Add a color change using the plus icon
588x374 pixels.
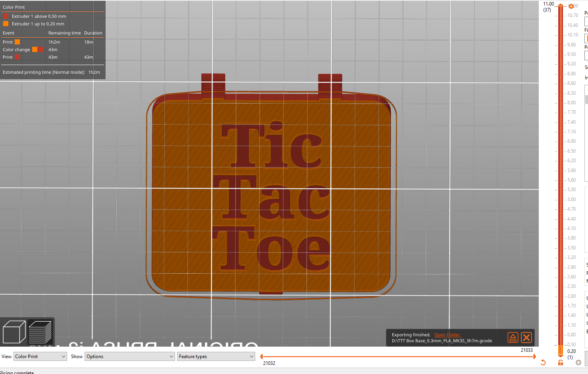click(x=572, y=6)
